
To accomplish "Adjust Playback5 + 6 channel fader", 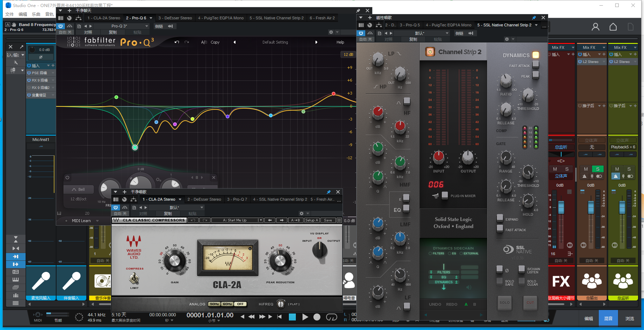I will pyautogui.click(x=622, y=207).
